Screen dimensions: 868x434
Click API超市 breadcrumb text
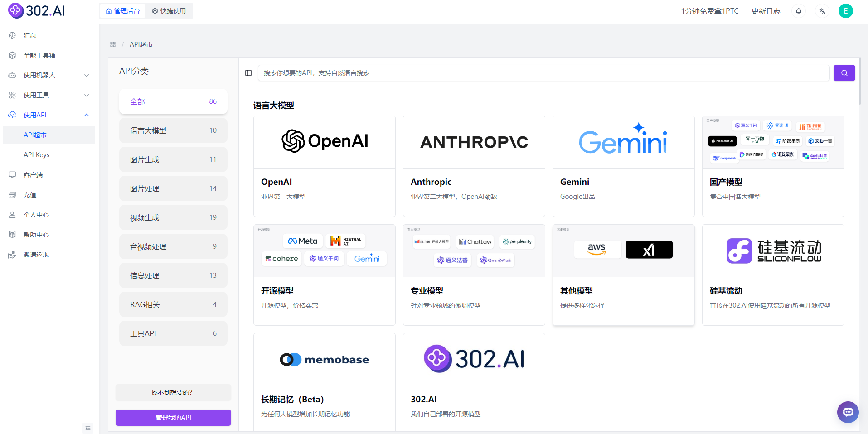[x=141, y=44]
